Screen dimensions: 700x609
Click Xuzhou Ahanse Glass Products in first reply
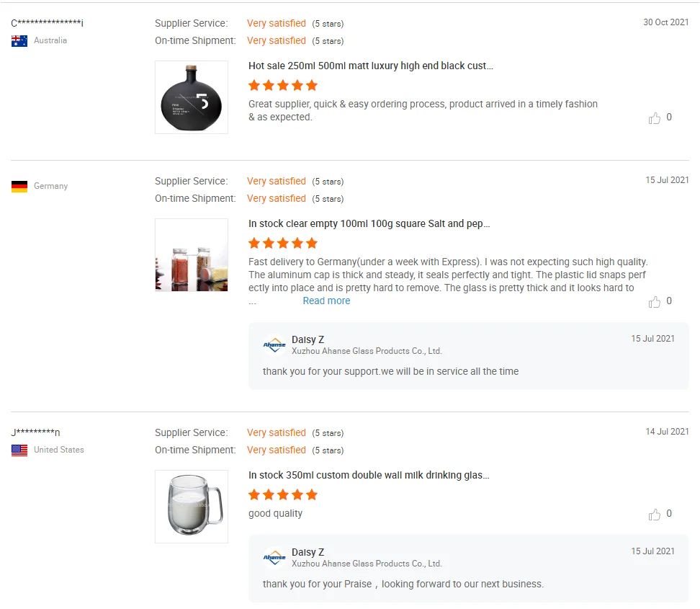367,352
